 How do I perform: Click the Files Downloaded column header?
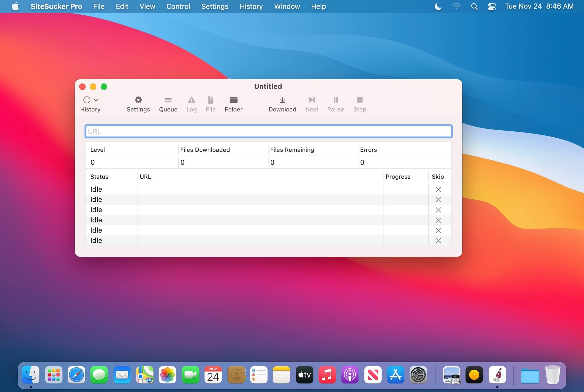[x=205, y=149]
